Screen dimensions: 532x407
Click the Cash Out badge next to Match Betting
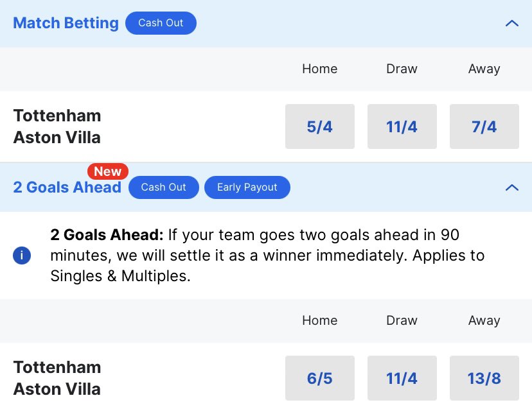click(161, 23)
